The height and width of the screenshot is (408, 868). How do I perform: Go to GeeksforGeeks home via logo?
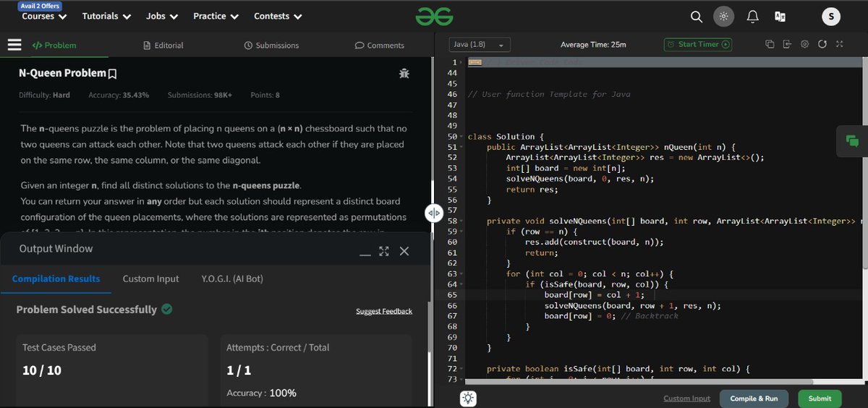point(433,16)
